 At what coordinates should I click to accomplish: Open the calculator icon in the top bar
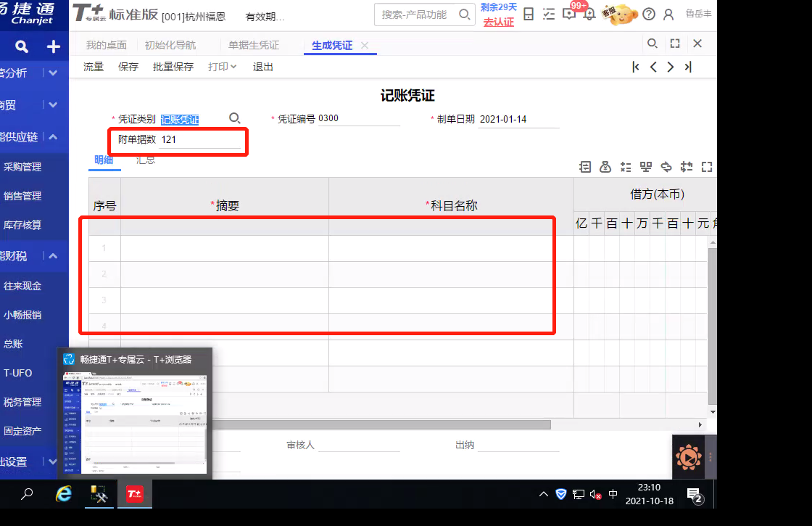click(529, 14)
